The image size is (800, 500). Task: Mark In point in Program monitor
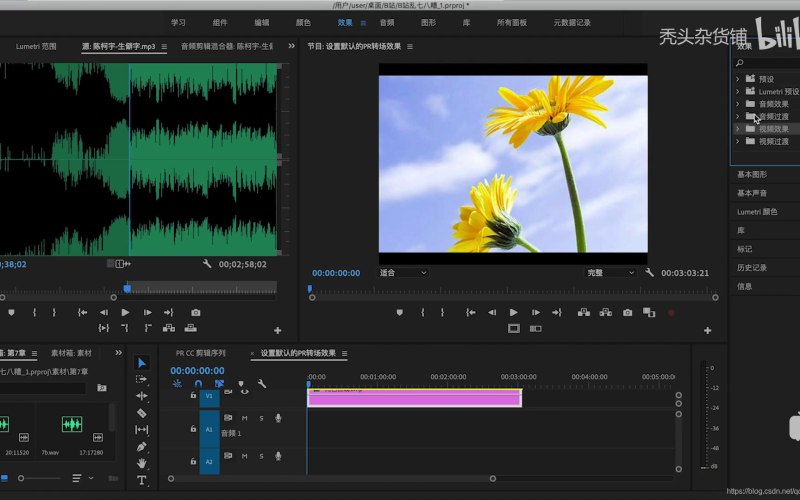pos(422,312)
